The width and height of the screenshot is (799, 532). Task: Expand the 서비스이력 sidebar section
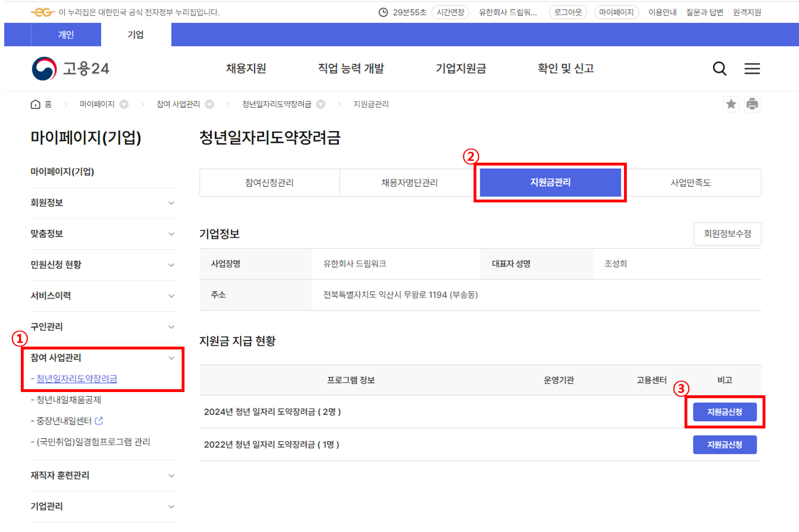(x=103, y=296)
